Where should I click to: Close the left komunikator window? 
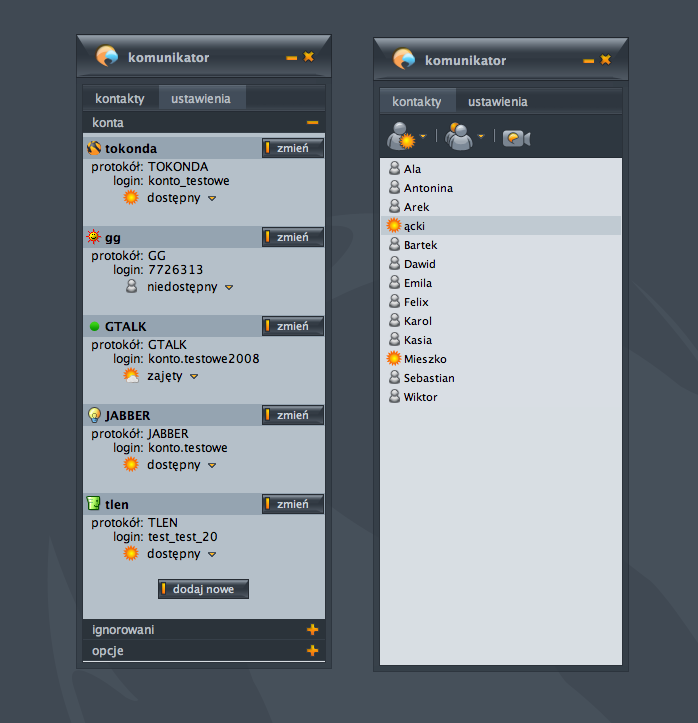point(309,57)
